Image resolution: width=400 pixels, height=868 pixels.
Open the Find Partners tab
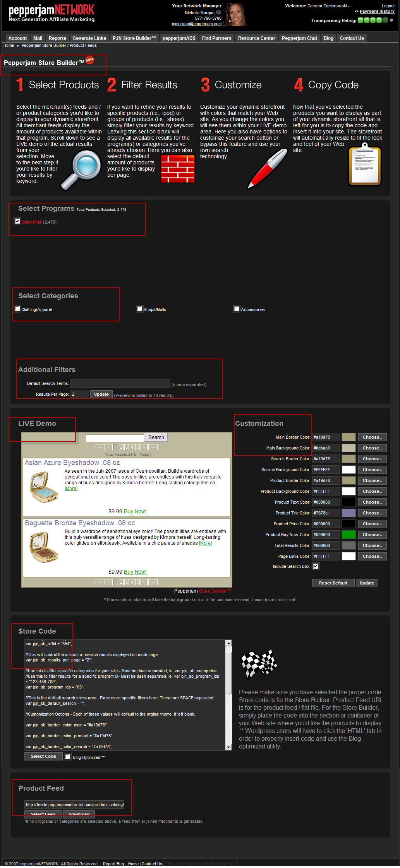pos(217,38)
